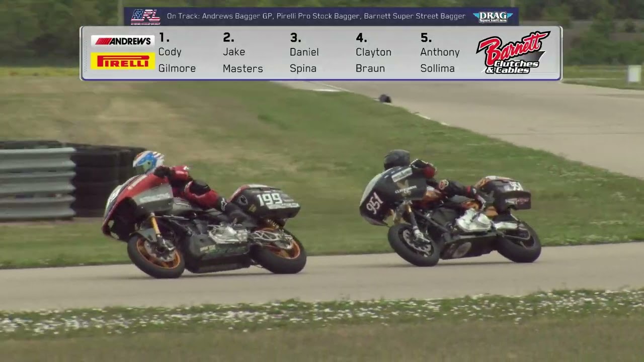Click the On Track class list text
The width and height of the screenshot is (644, 362).
[316, 16]
